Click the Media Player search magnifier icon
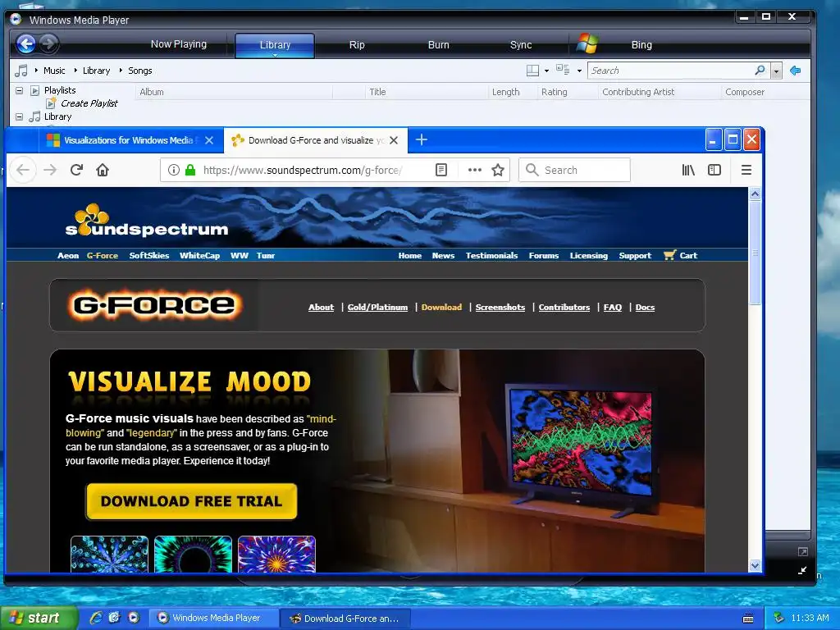This screenshot has width=840, height=630. [x=760, y=71]
